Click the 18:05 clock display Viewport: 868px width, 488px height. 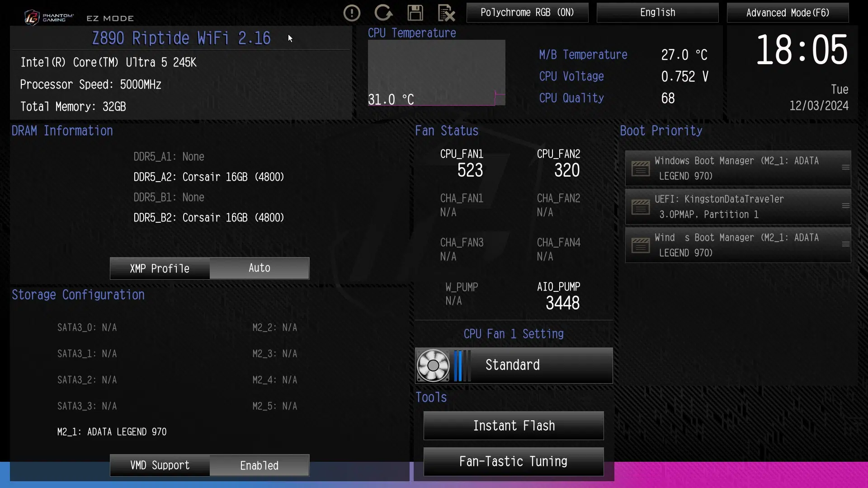point(802,50)
